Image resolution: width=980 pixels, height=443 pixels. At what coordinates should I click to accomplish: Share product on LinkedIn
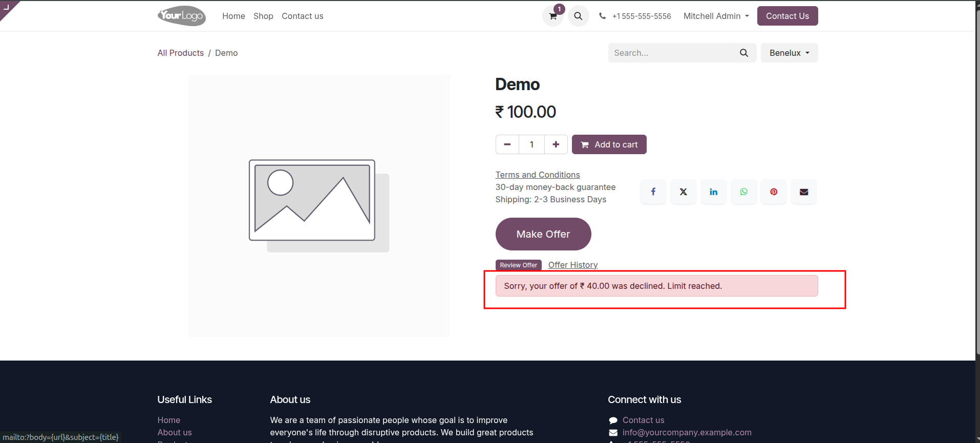coord(714,192)
